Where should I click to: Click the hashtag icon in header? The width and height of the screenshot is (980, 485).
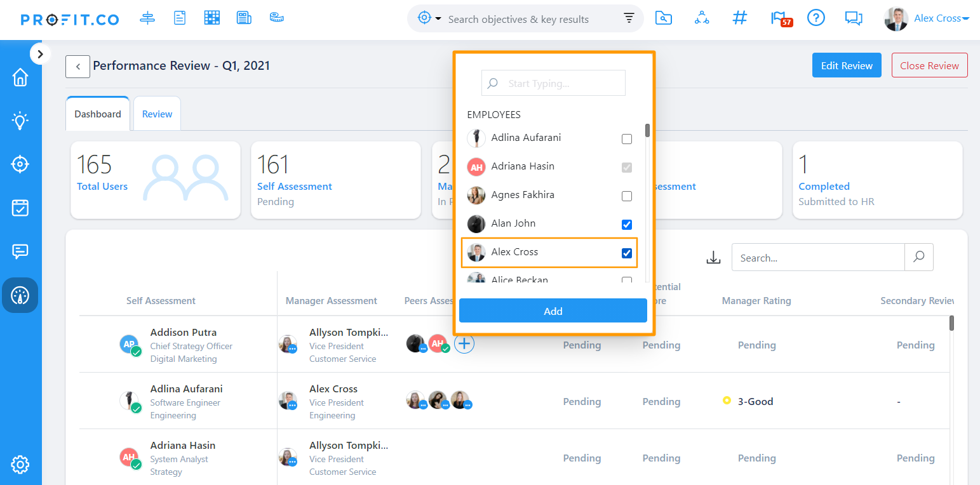[x=739, y=18]
